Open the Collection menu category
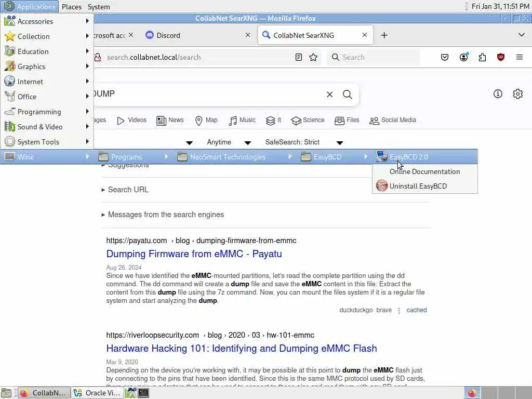This screenshot has width=532, height=399. coord(47,36)
